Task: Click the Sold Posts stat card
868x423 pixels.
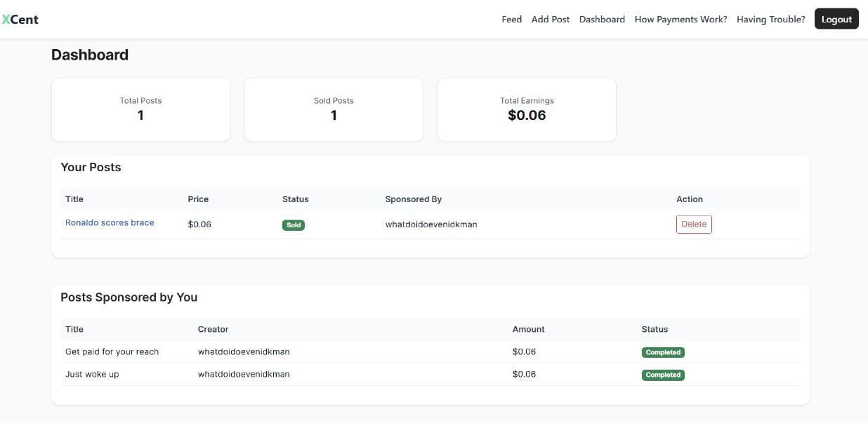Action: [x=333, y=109]
